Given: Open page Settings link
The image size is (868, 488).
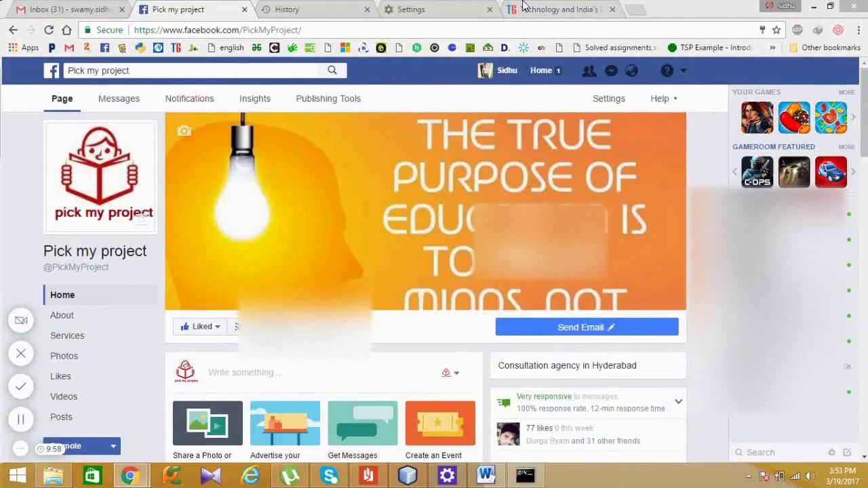Looking at the screenshot, I should 609,98.
